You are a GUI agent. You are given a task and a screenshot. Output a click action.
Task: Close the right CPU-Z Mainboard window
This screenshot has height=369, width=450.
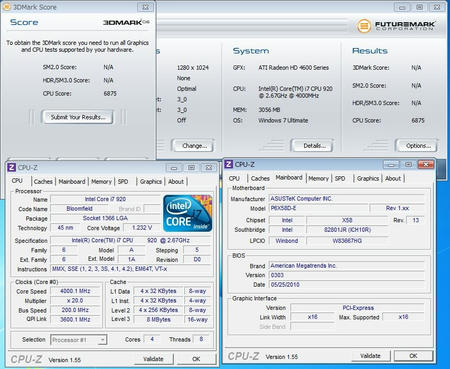(425, 164)
